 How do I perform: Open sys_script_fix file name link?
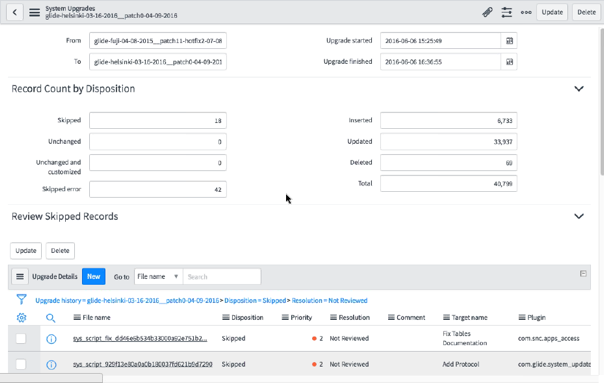(140, 338)
